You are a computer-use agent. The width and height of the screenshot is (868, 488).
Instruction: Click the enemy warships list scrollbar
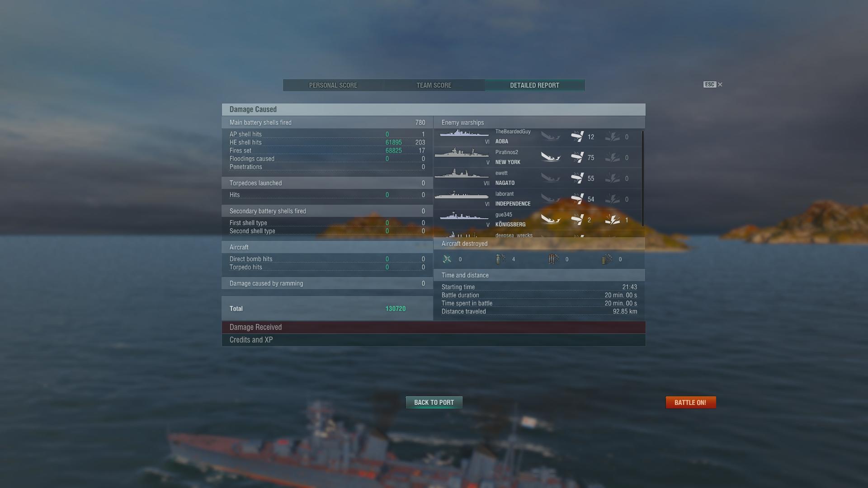[642, 178]
